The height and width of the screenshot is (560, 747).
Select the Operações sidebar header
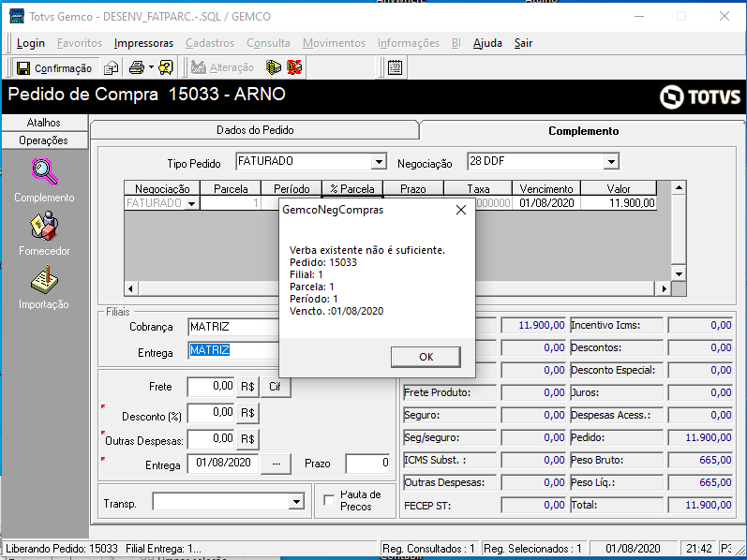44,140
